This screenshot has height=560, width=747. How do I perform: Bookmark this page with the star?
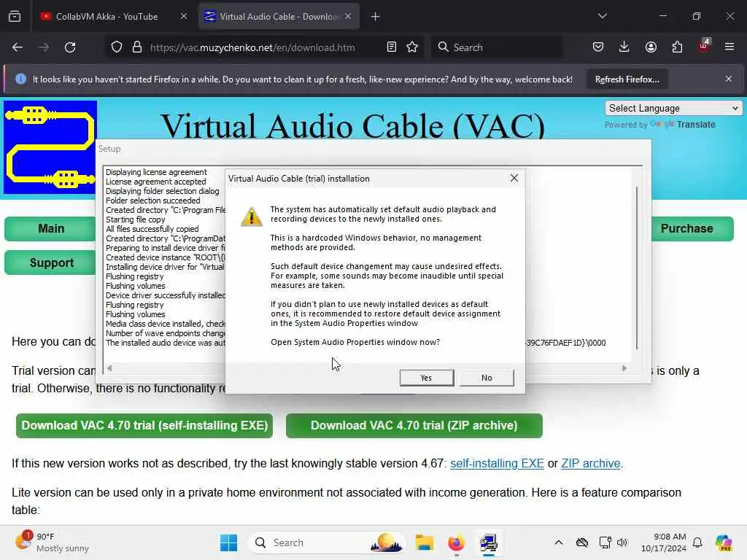[x=413, y=47]
